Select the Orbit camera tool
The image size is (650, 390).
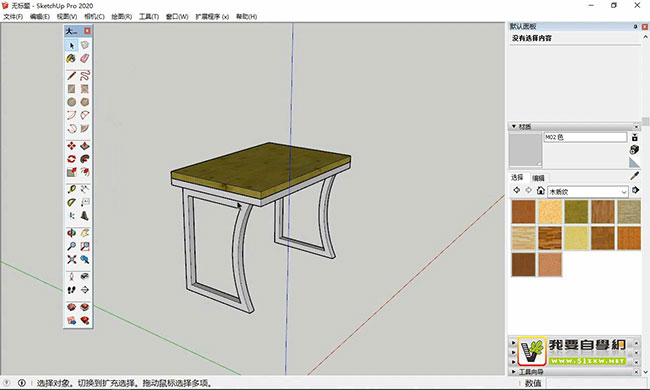click(71, 233)
